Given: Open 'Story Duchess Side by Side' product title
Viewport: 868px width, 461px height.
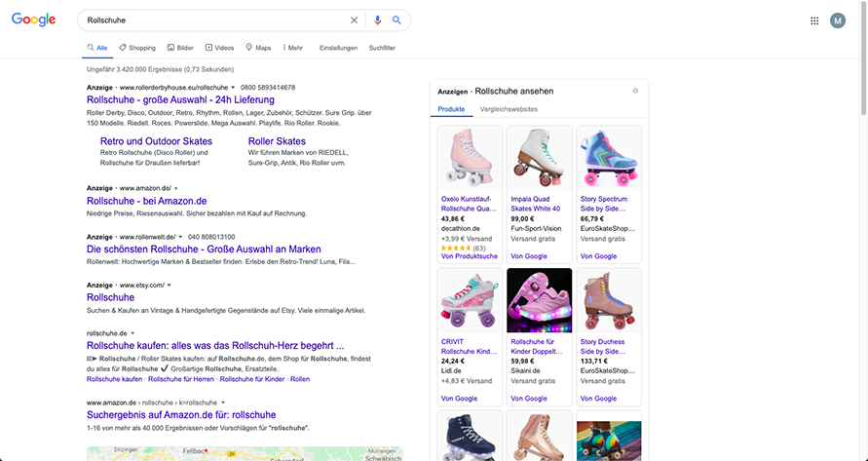Looking at the screenshot, I should 603,347.
